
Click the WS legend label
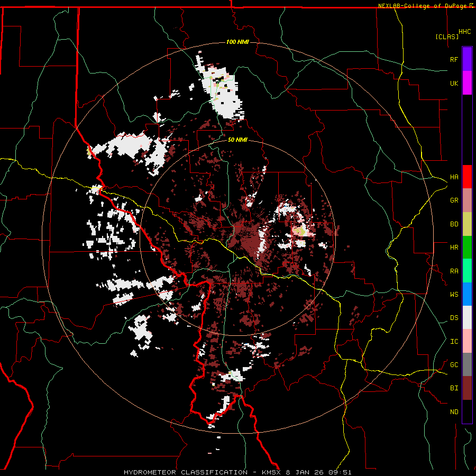point(454,295)
